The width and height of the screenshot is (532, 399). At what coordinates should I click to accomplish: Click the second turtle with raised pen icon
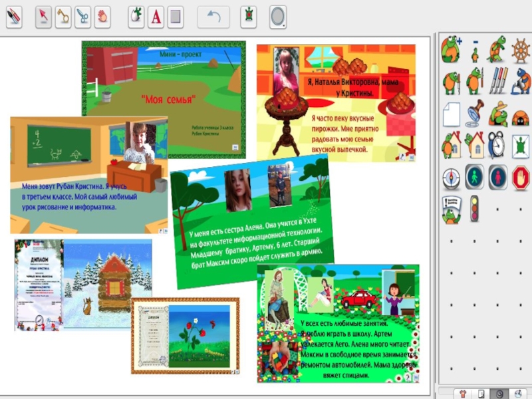[475, 80]
